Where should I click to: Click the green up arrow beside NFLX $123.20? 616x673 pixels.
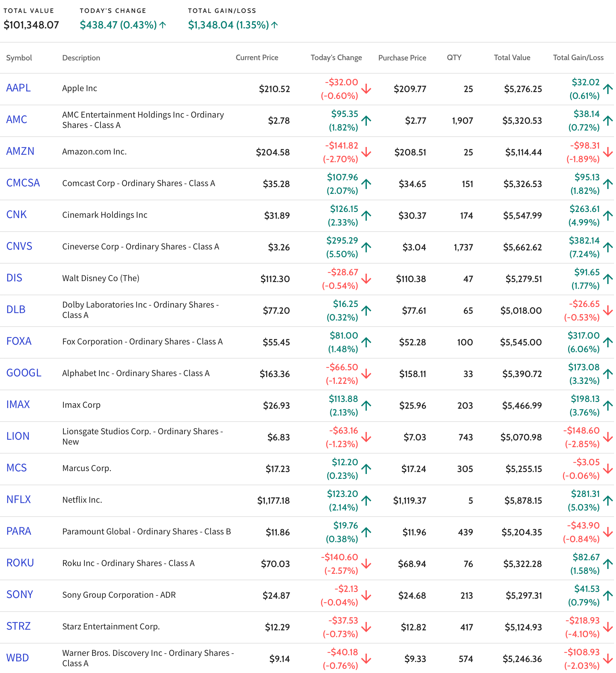click(366, 501)
